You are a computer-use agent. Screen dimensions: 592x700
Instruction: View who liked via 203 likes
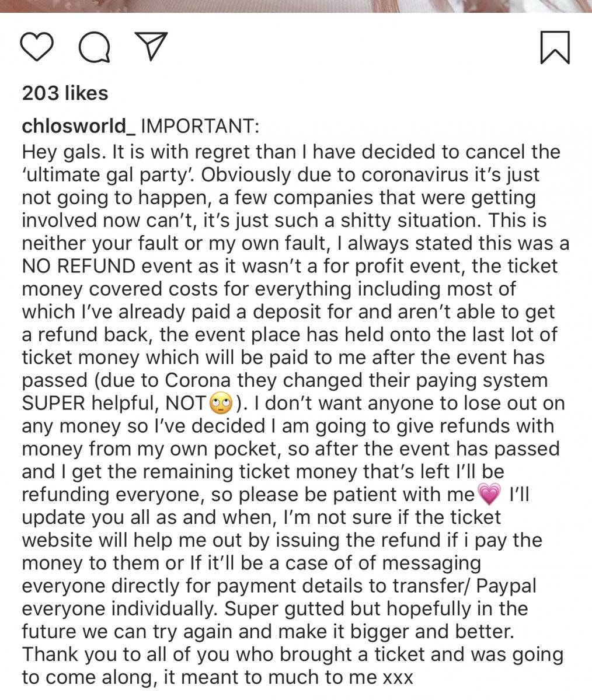pos(65,93)
